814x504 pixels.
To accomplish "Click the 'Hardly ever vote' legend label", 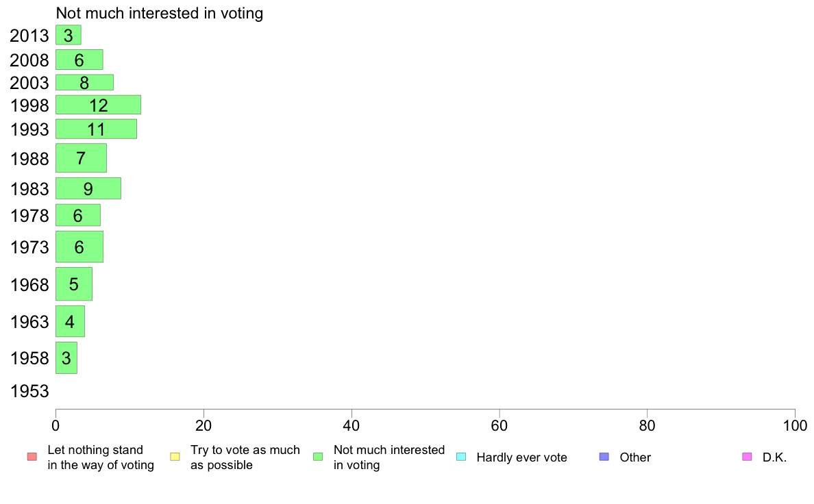I will pos(521,457).
